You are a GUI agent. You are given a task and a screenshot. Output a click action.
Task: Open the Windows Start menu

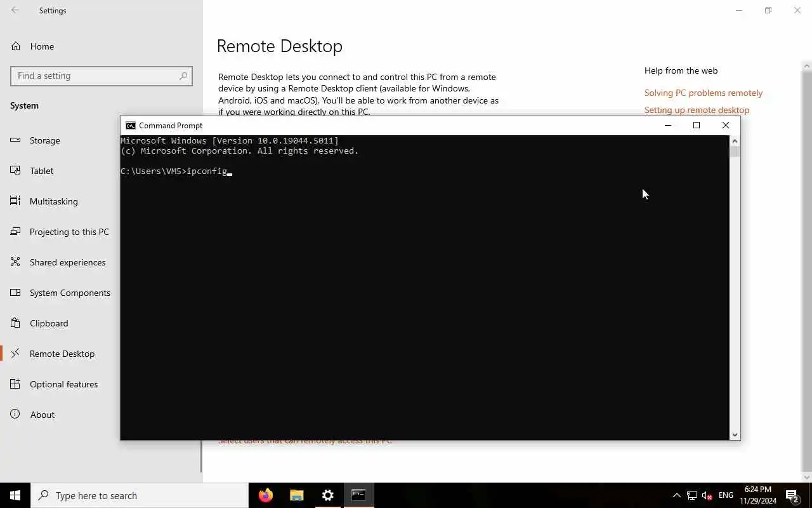[x=15, y=495]
